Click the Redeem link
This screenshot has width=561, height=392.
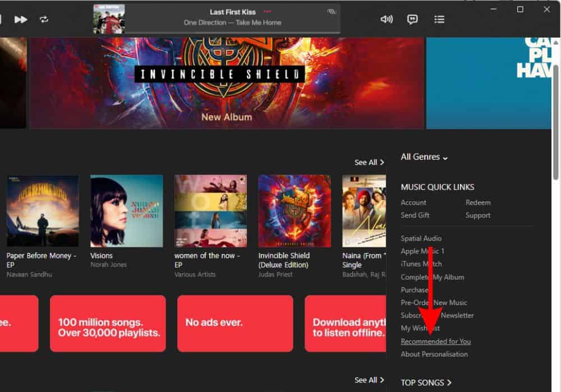(x=478, y=202)
